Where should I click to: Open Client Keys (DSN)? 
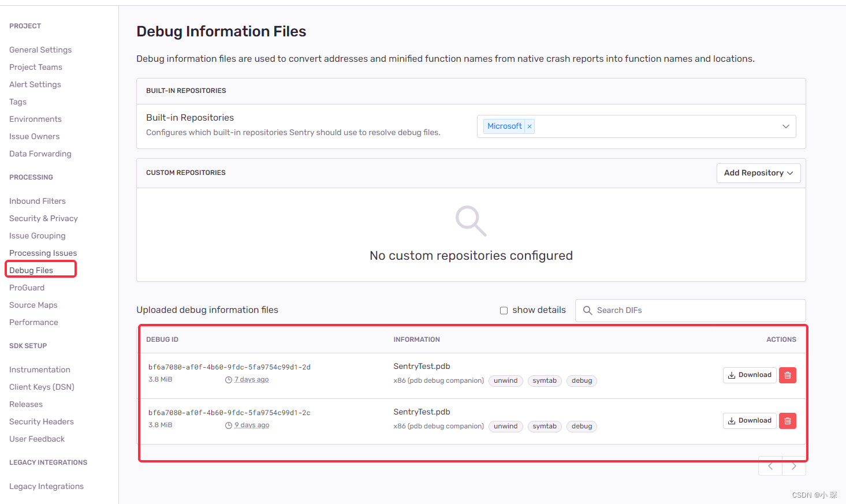42,387
